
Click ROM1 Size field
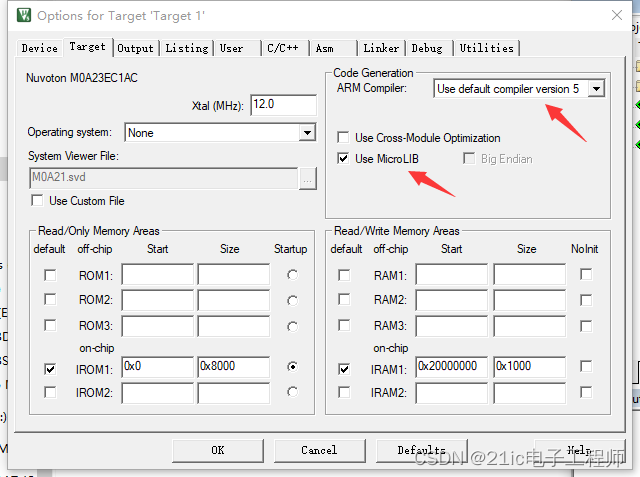pyautogui.click(x=234, y=274)
